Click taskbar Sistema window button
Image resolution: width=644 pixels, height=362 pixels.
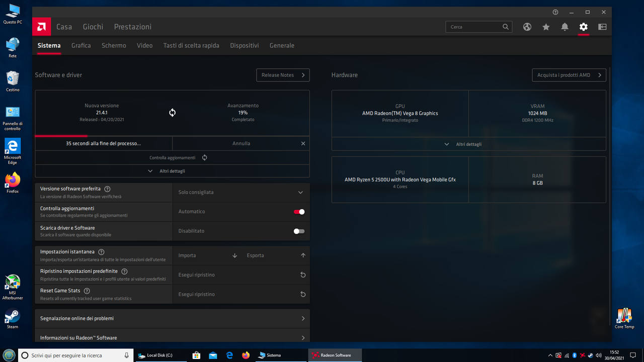pos(280,355)
